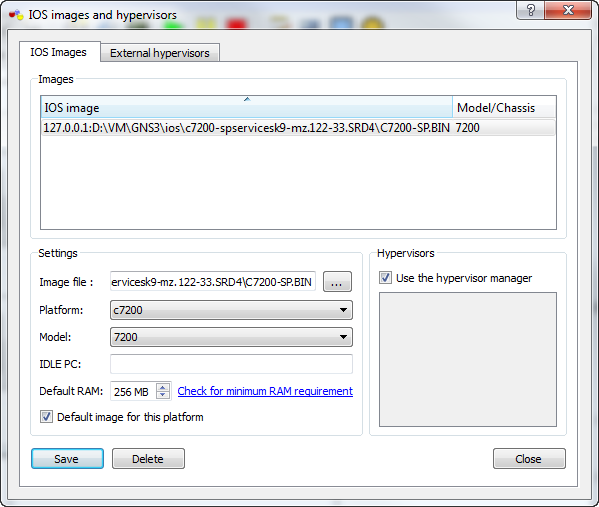Sort by the IOS image column header

(246, 107)
